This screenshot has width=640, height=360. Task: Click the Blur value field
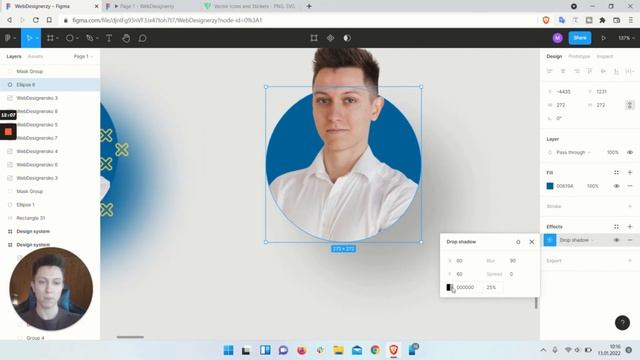[x=513, y=260]
